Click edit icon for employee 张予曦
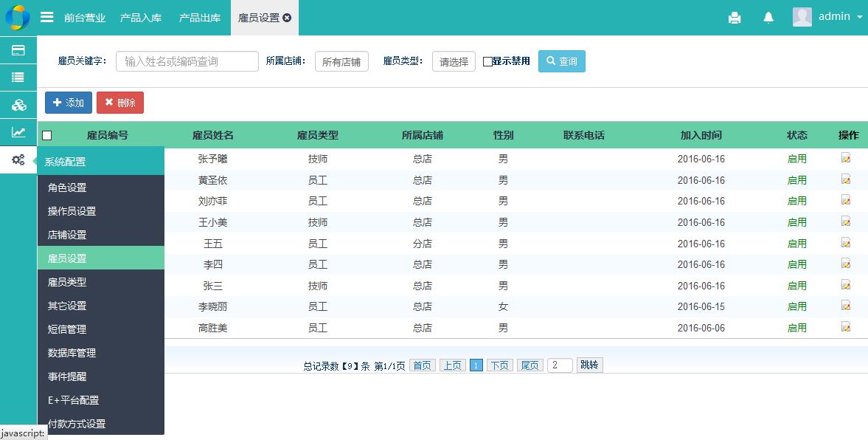This screenshot has height=440, width=868. click(x=846, y=158)
